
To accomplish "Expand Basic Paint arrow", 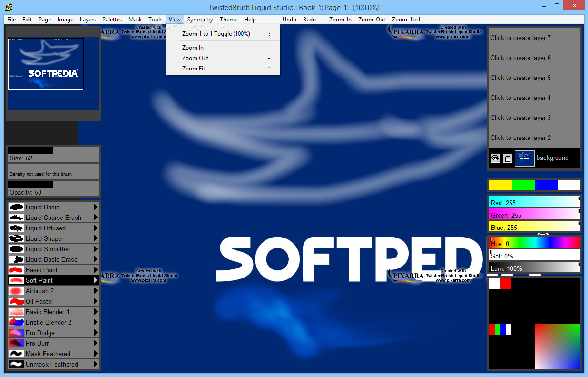I will point(95,270).
